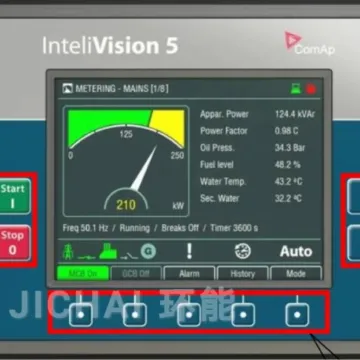Image resolution: width=360 pixels, height=360 pixels.
Task: Click the history clock icon
Action: 243,251
